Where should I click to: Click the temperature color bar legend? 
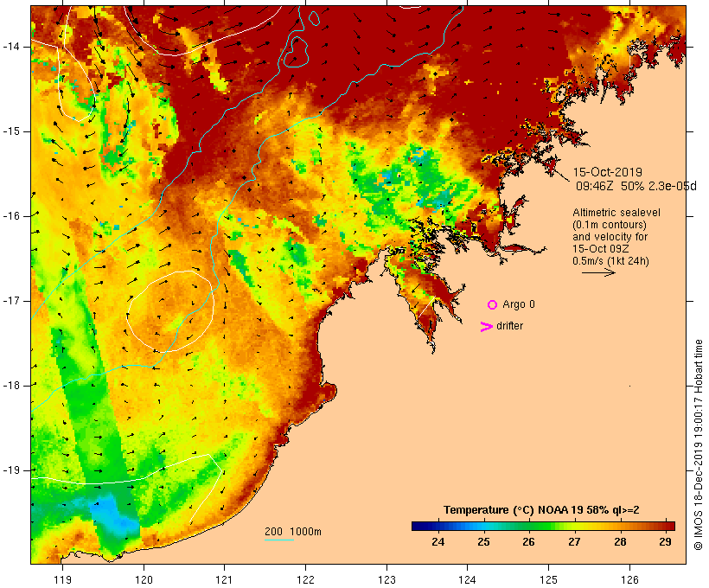click(543, 526)
